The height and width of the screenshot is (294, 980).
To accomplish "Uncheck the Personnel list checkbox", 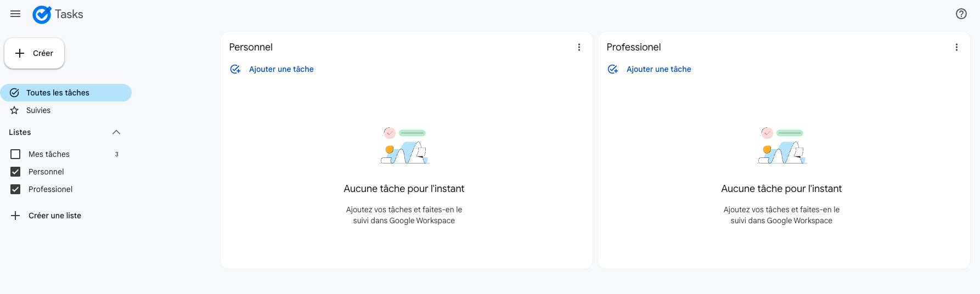I will (x=15, y=172).
